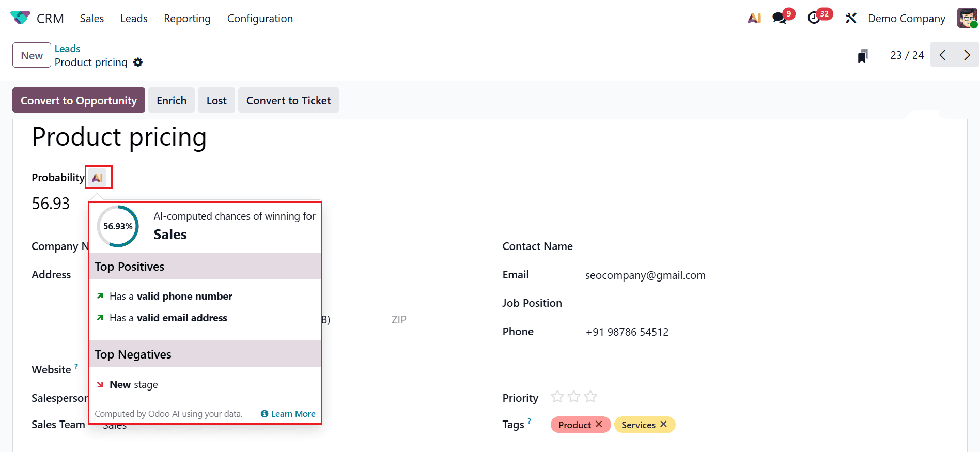This screenshot has height=452, width=980.
Task: Click Convert to Opportunity button
Action: coord(79,100)
